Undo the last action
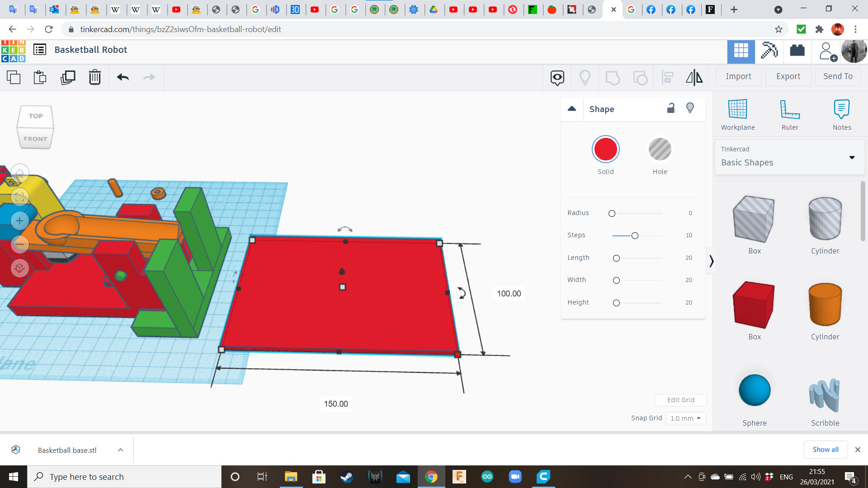This screenshot has width=868, height=488. pos(122,77)
